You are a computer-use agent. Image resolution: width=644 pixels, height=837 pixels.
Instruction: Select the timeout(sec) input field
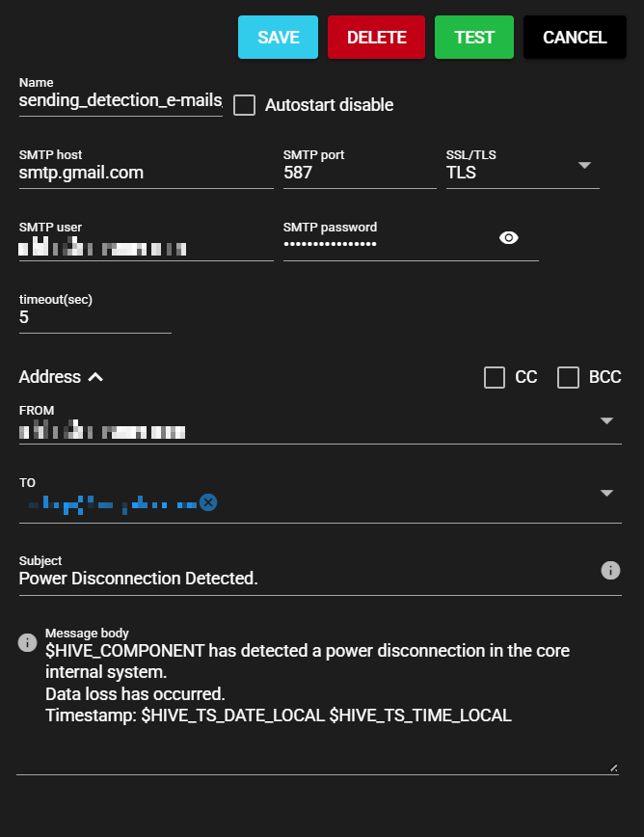[x=94, y=317]
